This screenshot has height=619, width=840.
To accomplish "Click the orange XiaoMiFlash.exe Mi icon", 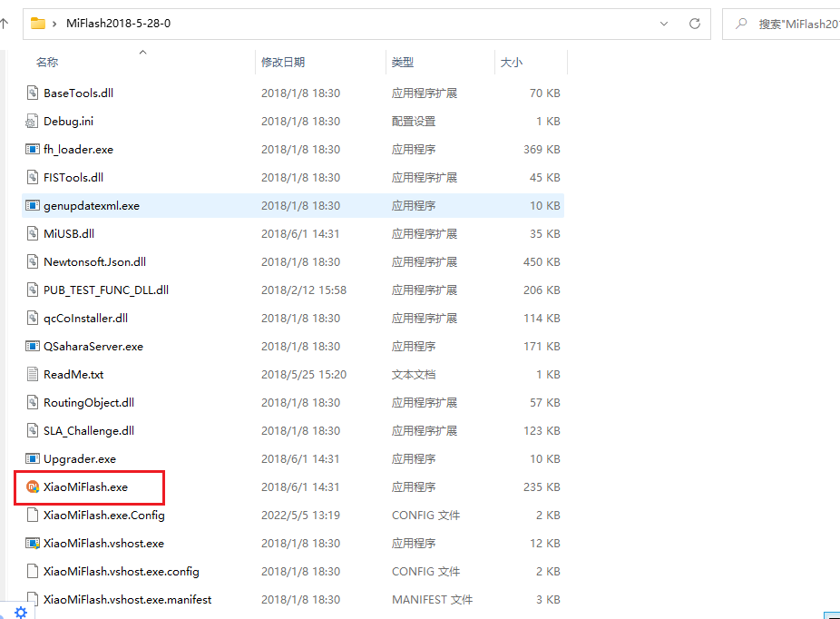I will tap(33, 486).
